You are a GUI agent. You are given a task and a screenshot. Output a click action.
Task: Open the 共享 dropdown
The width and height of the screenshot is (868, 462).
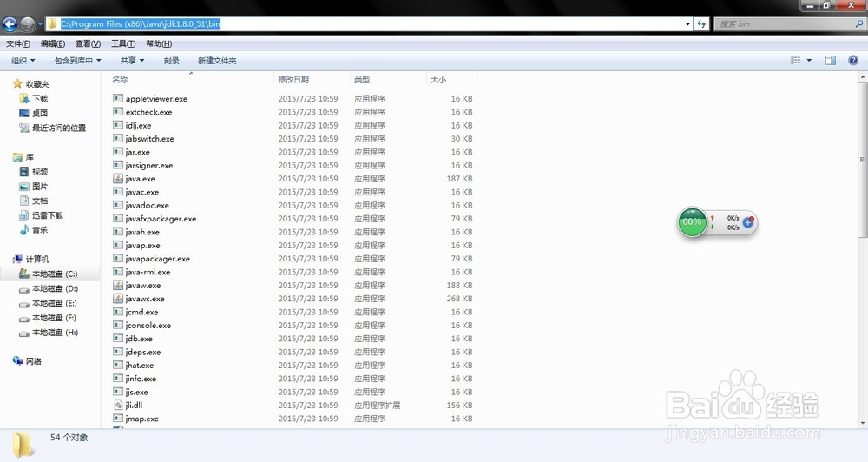pyautogui.click(x=132, y=61)
